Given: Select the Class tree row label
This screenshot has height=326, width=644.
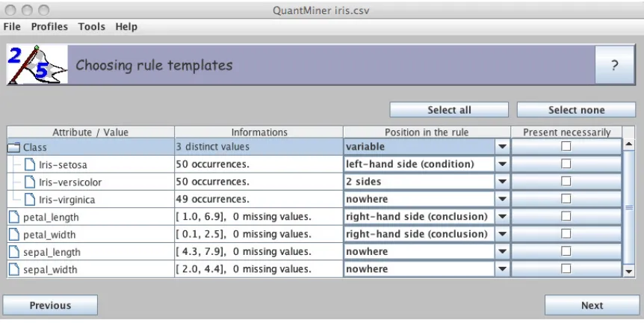Looking at the screenshot, I should point(35,147).
